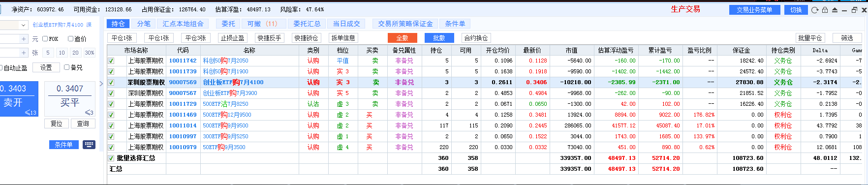Screen dimensions: 868x185
Task: Toggle the 备兑 checkbox
Action: click(x=67, y=67)
